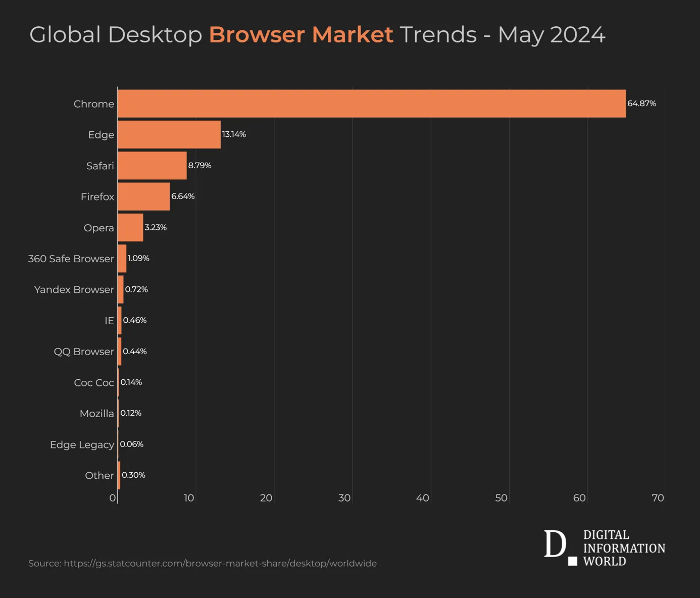Click the '8.79%' value label
Viewport: 700px width, 598px height.
pos(199,166)
